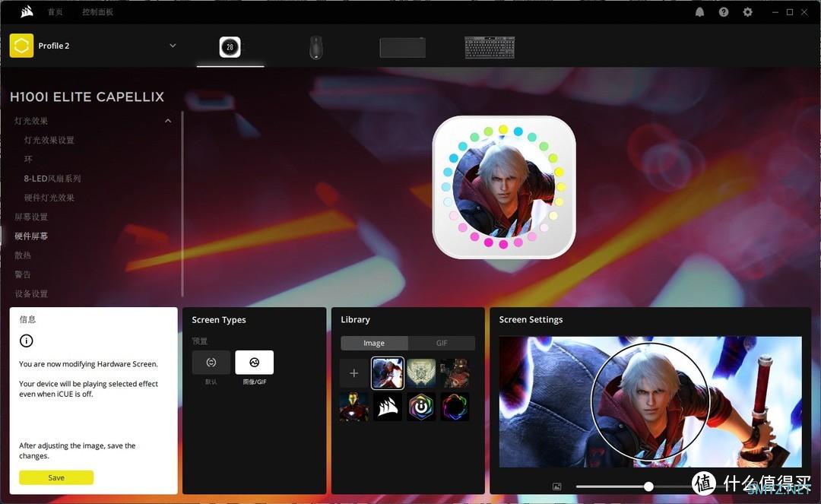Choose the 默认 default screen type
821x504 pixels.
click(211, 362)
